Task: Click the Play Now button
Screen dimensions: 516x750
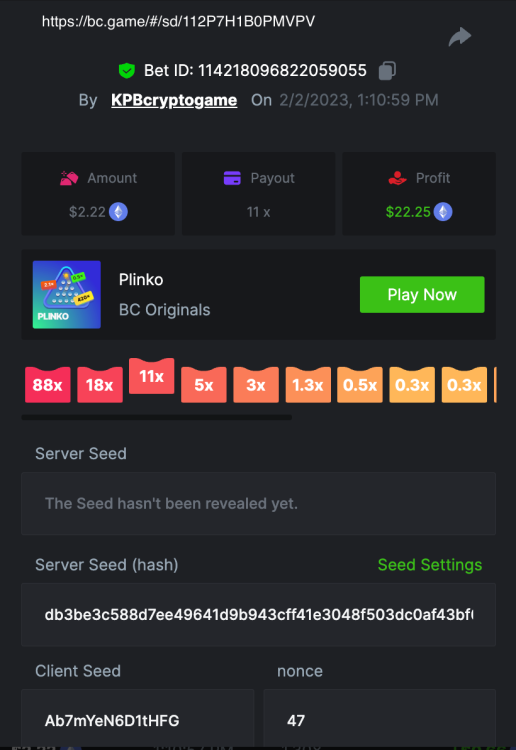Action: click(422, 295)
